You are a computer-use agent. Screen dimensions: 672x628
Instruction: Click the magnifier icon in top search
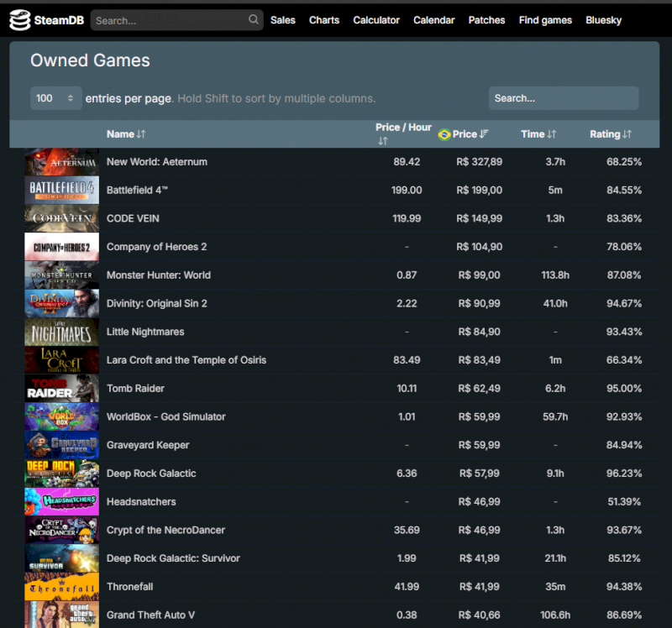(254, 20)
